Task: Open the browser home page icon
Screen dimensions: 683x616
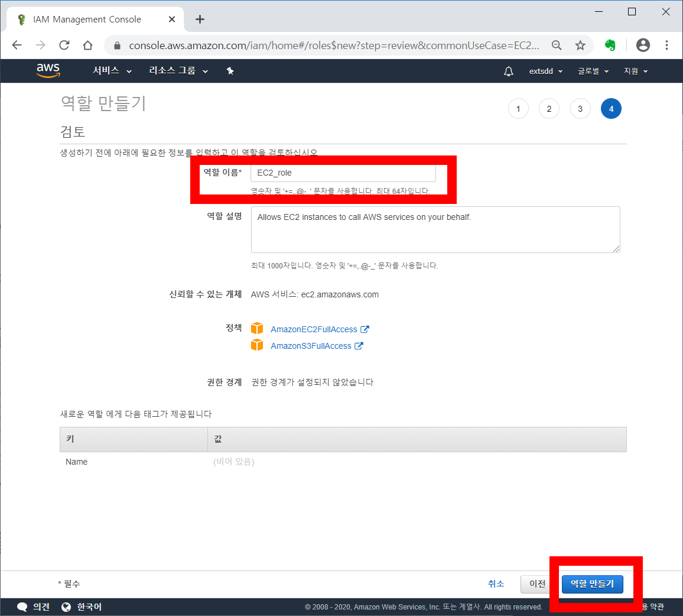Action: point(87,46)
